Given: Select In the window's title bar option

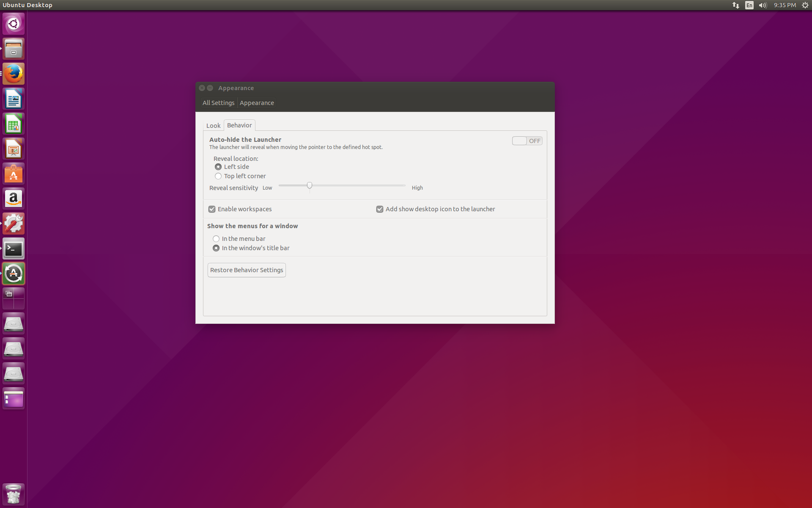Looking at the screenshot, I should pyautogui.click(x=216, y=248).
